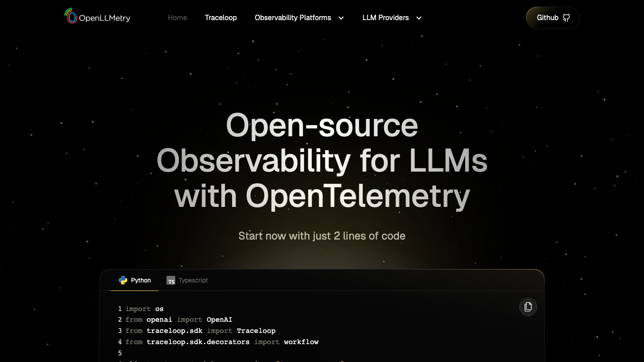Go to the Traceloop nav link

tap(221, 18)
